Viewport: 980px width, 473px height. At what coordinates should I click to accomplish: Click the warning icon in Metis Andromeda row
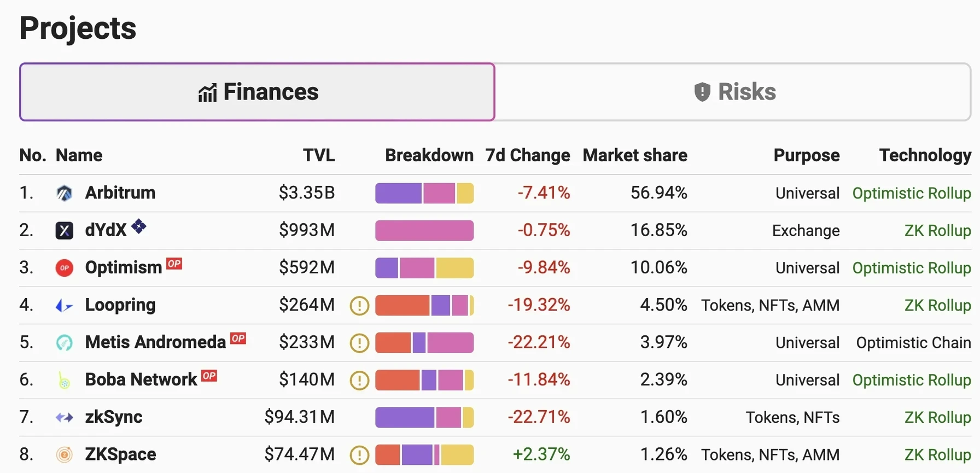pyautogui.click(x=359, y=343)
